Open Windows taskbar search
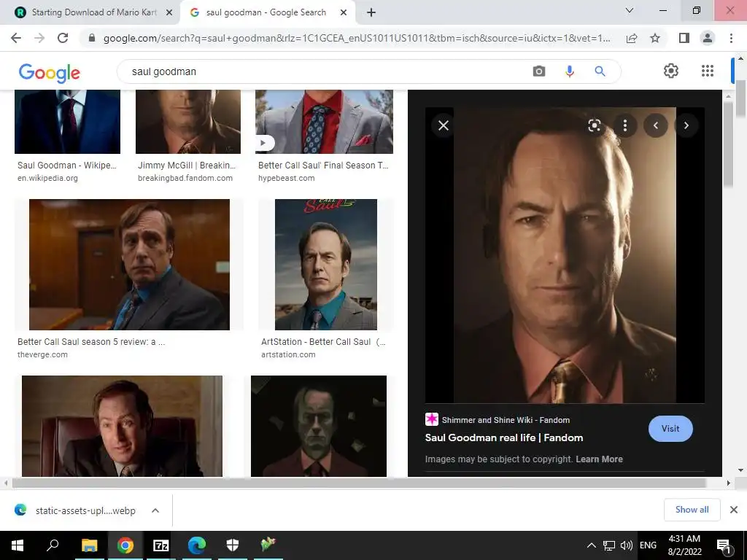The width and height of the screenshot is (747, 560). 53,545
